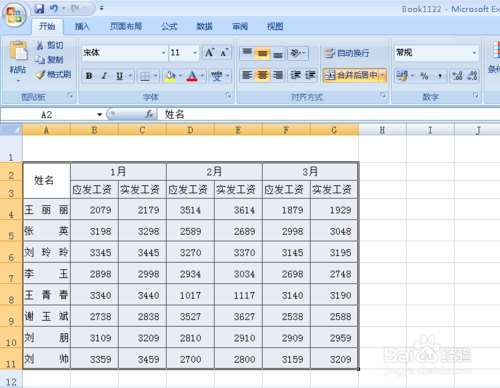This screenshot has height=388, width=500.
Task: Apply cell borders button
Action: 145,76
